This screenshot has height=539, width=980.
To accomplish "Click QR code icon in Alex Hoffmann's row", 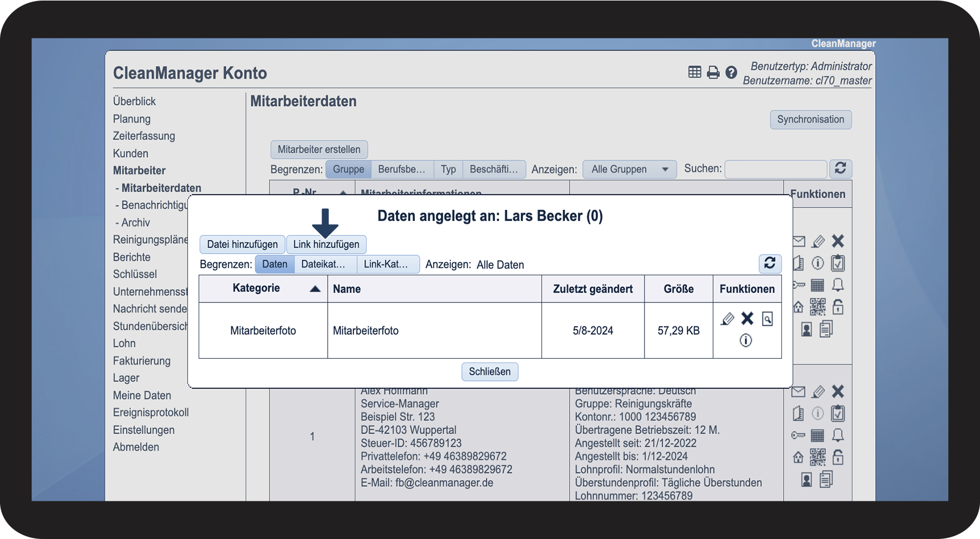I will 817,457.
